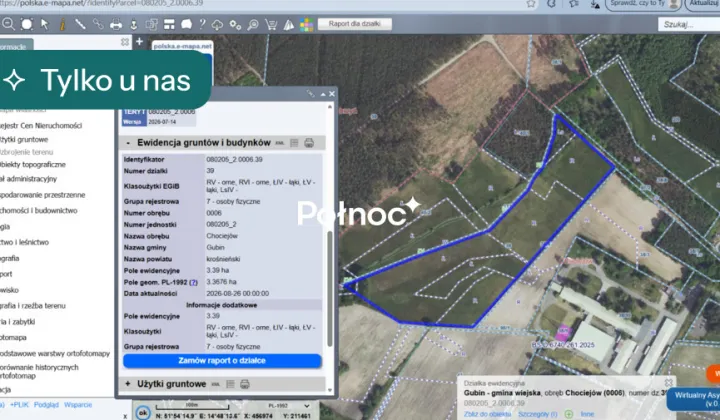
Task: Print the Ewidencja gruntów section
Action: 309,143
